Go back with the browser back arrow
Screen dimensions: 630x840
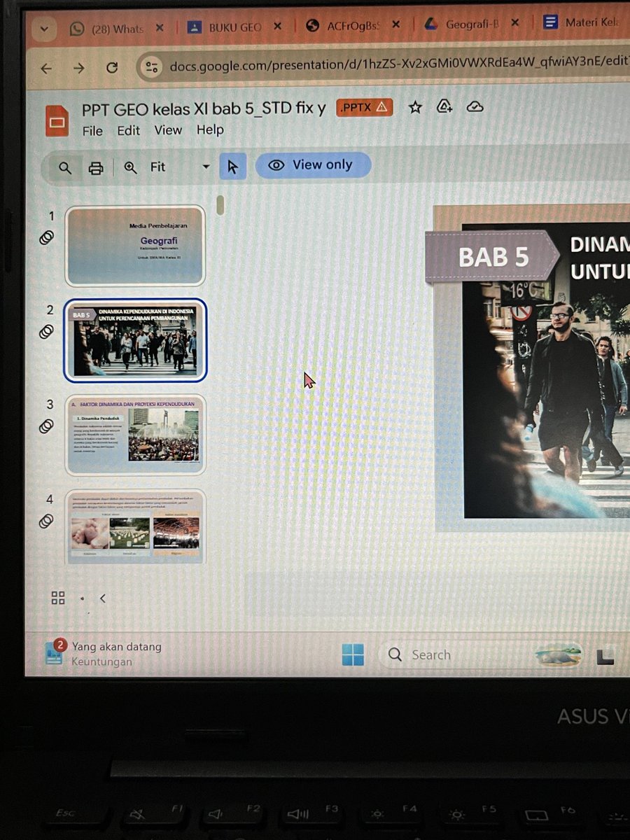point(46,68)
